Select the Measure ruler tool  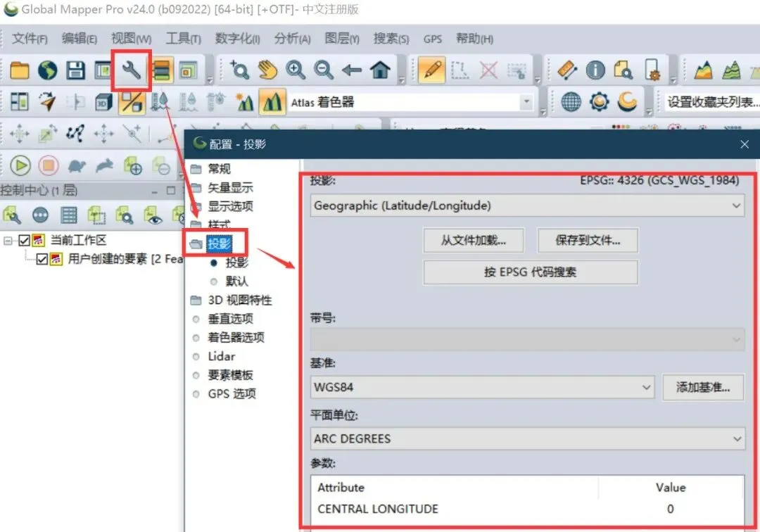point(567,70)
